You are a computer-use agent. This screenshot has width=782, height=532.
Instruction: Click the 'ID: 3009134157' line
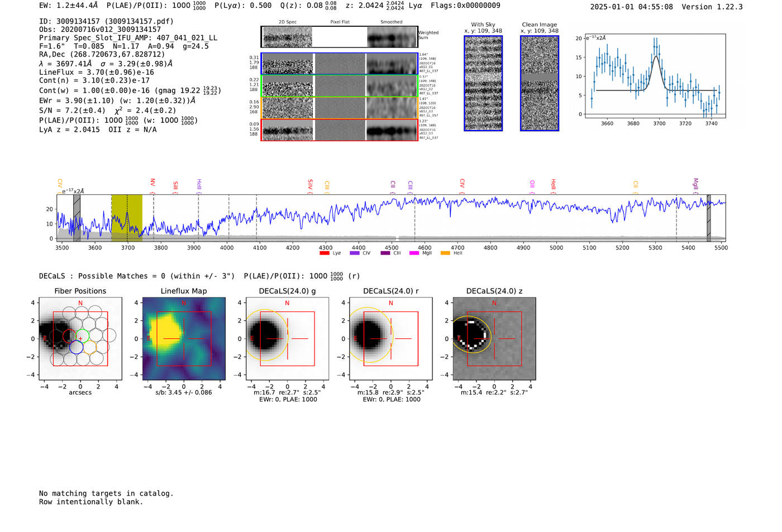[106, 21]
